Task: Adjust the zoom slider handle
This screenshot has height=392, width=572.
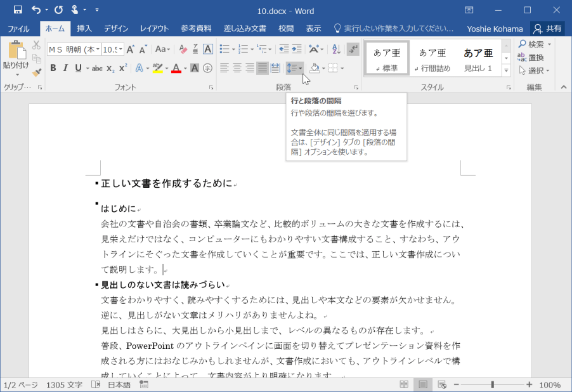Action: (x=493, y=384)
